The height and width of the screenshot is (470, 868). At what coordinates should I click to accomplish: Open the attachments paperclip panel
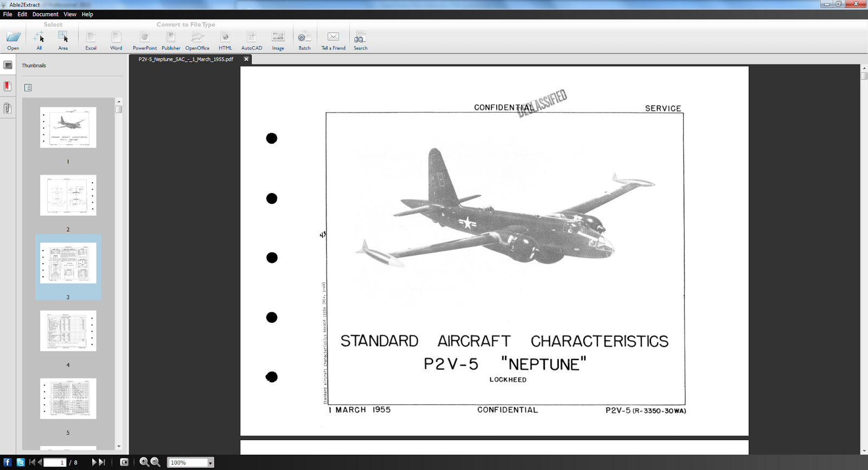tap(8, 108)
